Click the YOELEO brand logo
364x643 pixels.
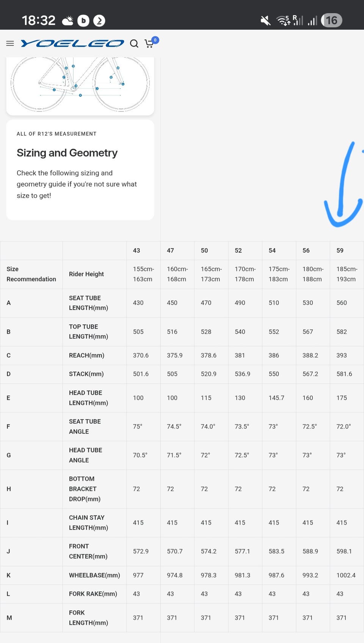pos(72,44)
